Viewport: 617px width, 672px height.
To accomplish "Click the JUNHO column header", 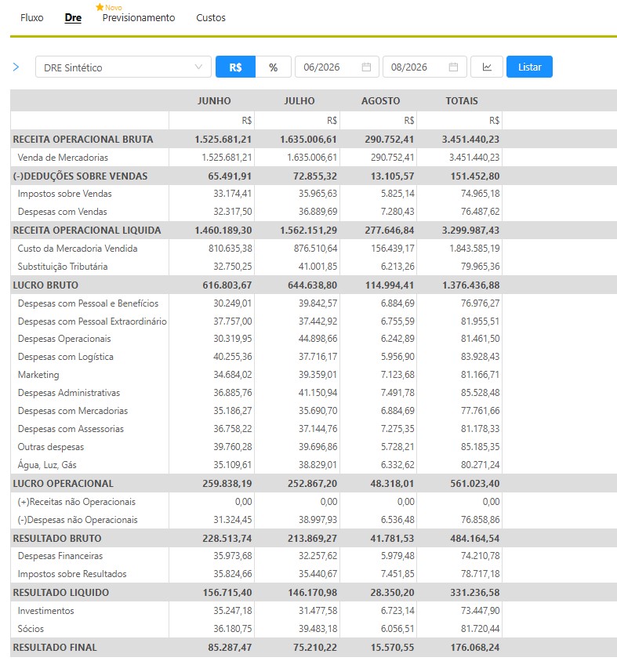I will 214,100.
